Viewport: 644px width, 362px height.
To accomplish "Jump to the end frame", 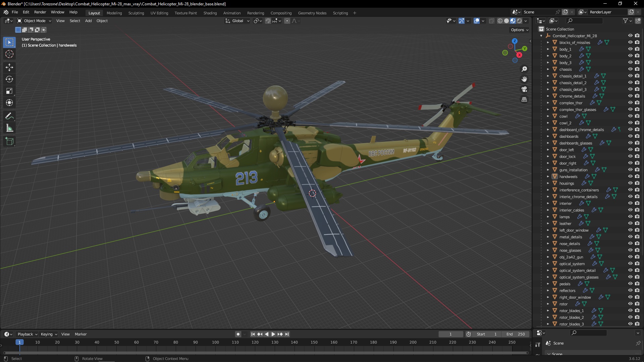I will click(287, 334).
